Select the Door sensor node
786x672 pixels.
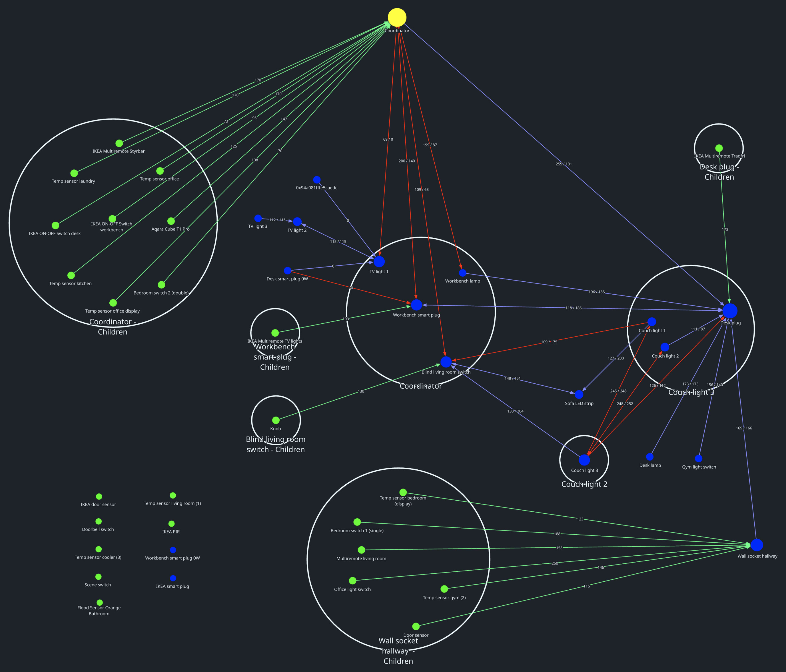coord(416,626)
